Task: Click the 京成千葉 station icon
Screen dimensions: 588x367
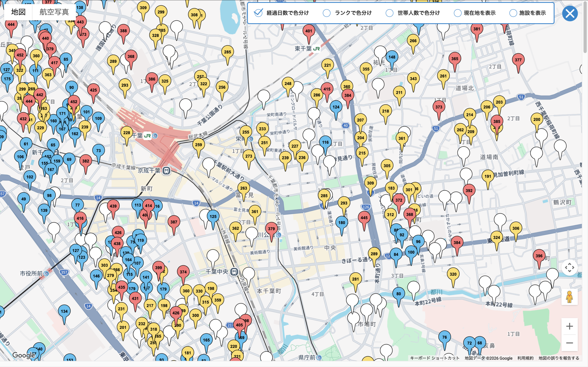Action: (x=166, y=171)
